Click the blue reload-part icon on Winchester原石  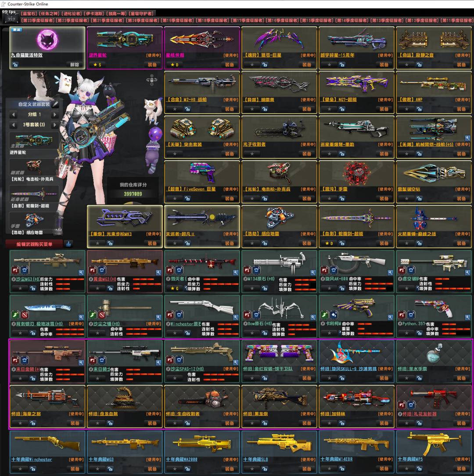coord(179,315)
